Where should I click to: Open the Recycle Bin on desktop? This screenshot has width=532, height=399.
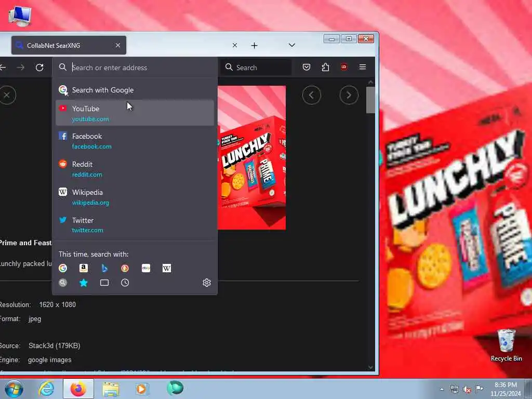(506, 345)
